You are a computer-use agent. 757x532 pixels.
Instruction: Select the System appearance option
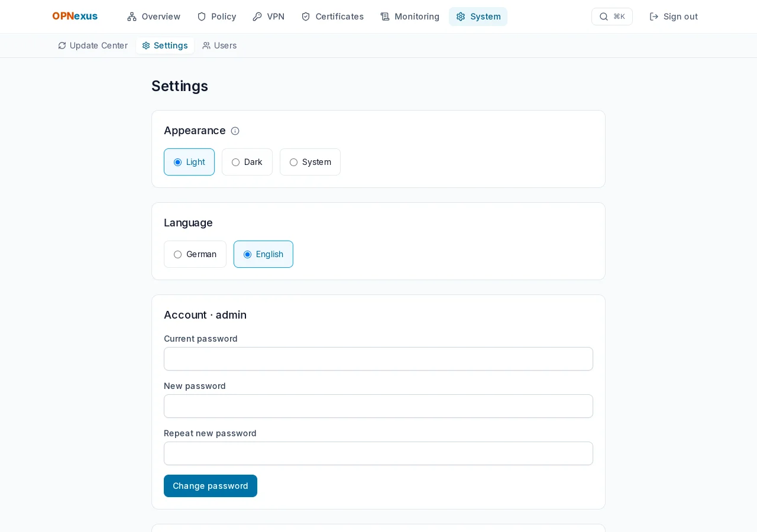click(x=310, y=162)
